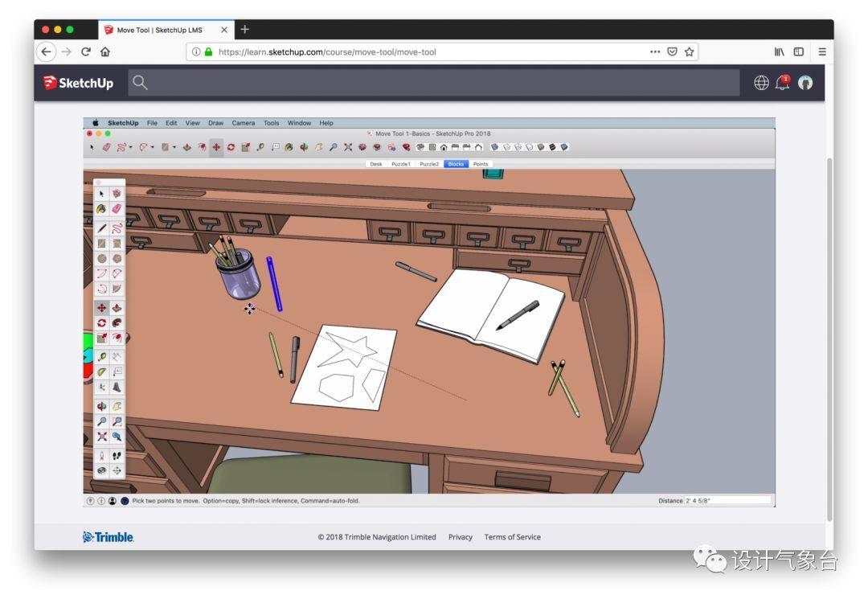Choose the pink Eraser tool in floating palette
This screenshot has height=599, width=868.
tap(117, 209)
